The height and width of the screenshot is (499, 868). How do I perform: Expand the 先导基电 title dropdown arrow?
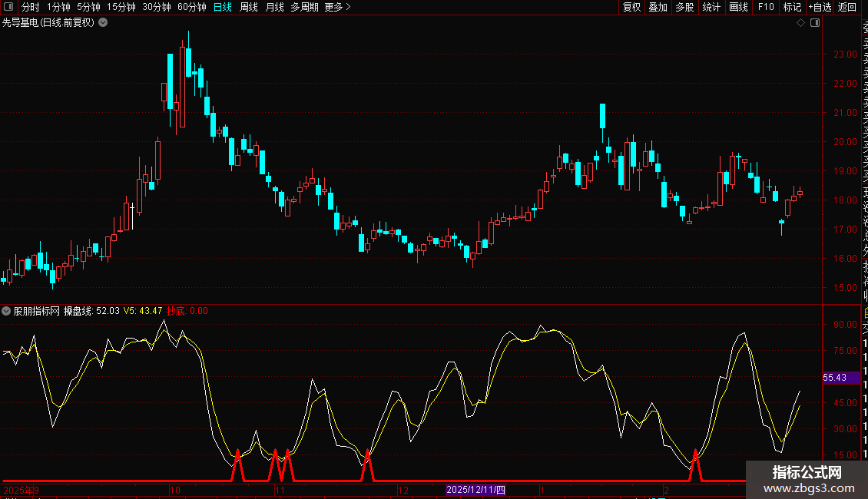103,23
